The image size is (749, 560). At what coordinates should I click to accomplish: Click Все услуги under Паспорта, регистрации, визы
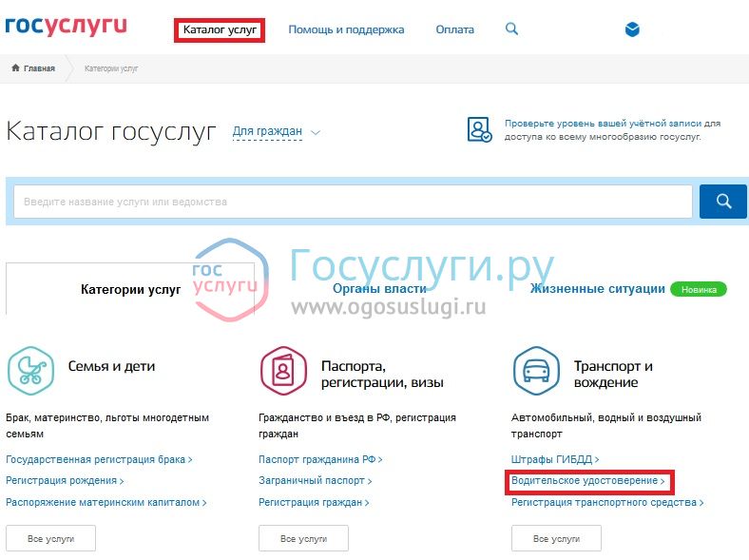[x=303, y=538]
